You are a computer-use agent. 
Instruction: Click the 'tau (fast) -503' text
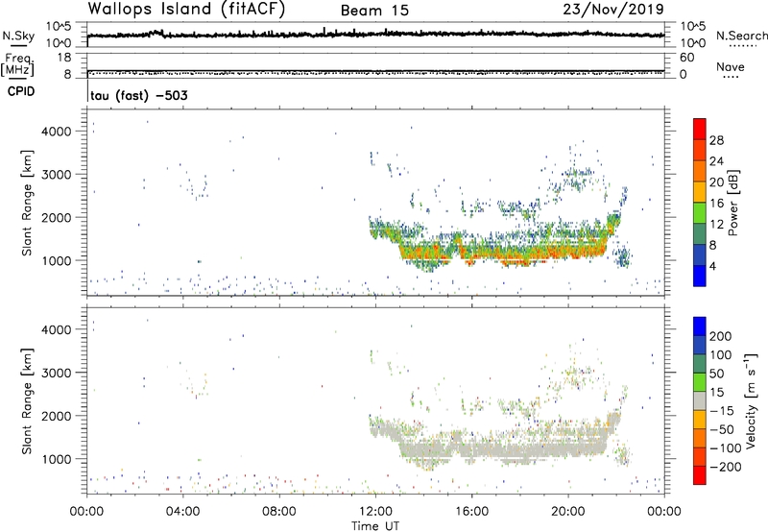(x=138, y=95)
